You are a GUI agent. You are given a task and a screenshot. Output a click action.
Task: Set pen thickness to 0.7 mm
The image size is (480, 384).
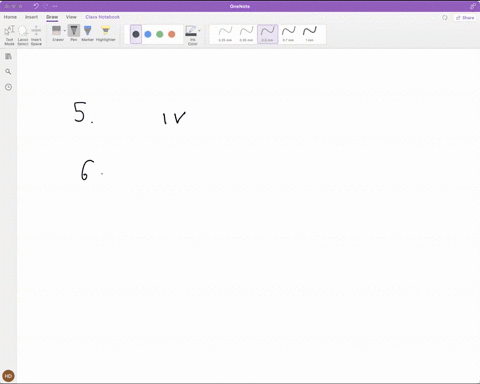pos(288,34)
